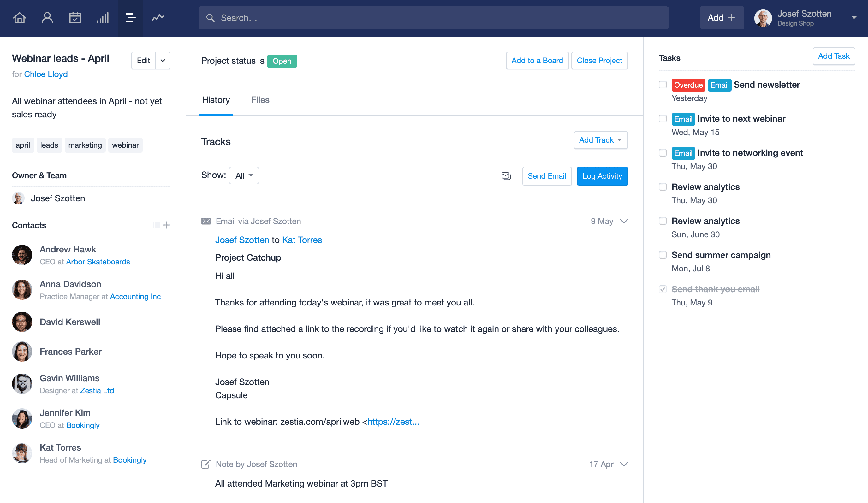Click the Overdue badge on Send newsletter

coord(688,85)
